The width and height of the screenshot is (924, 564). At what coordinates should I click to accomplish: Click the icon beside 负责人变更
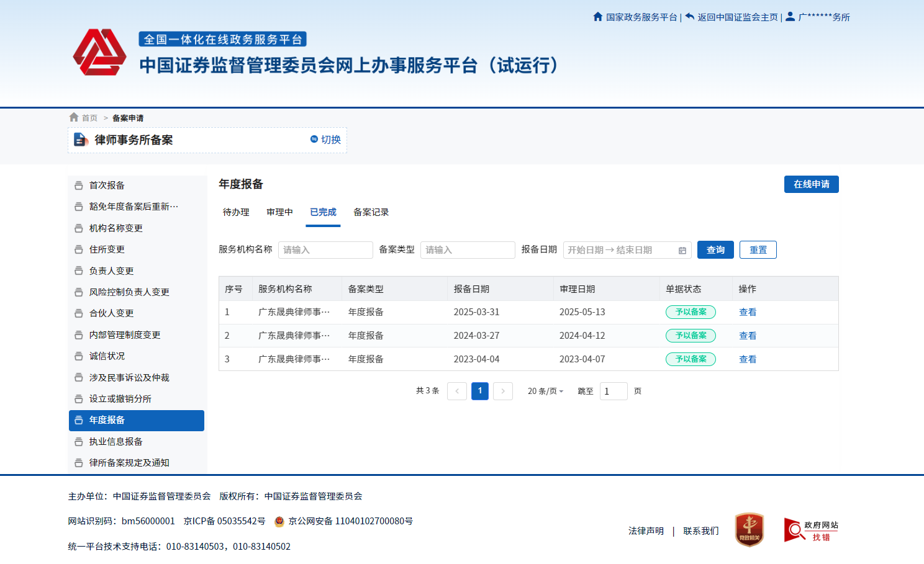pos(79,271)
